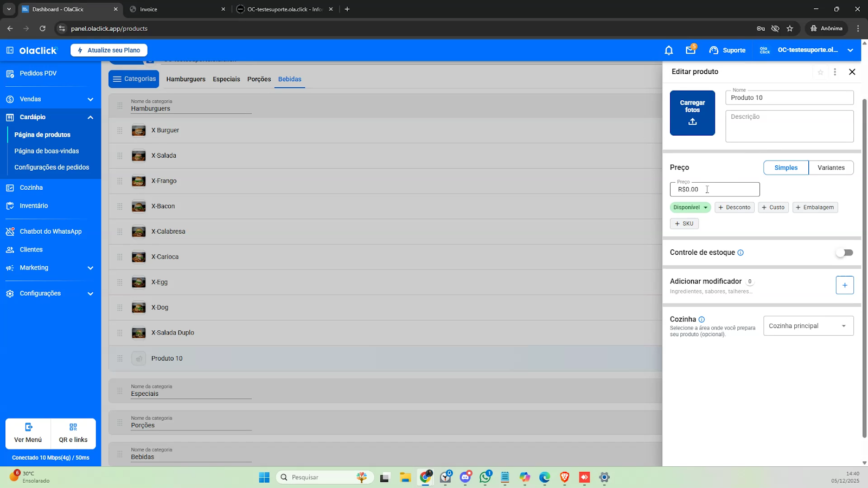Open the Cozinha principal dropdown
Screen dimensions: 868x488
coord(808,326)
